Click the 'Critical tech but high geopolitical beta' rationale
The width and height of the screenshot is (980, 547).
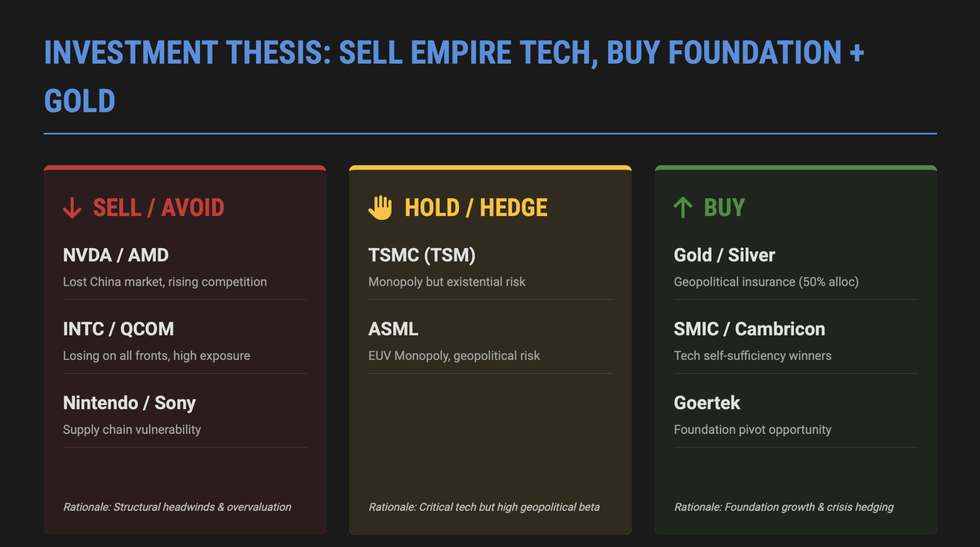pyautogui.click(x=484, y=507)
